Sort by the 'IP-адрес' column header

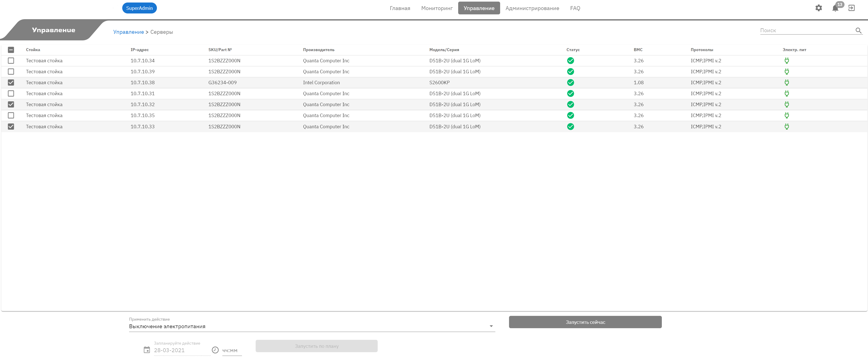click(x=140, y=50)
